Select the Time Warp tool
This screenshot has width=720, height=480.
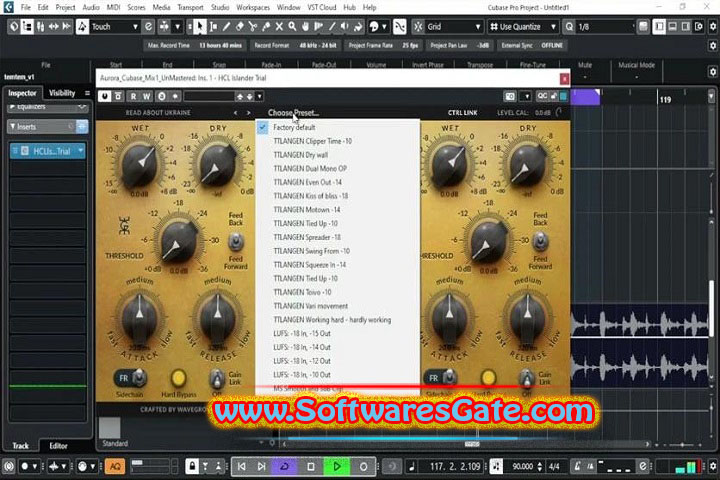318,27
